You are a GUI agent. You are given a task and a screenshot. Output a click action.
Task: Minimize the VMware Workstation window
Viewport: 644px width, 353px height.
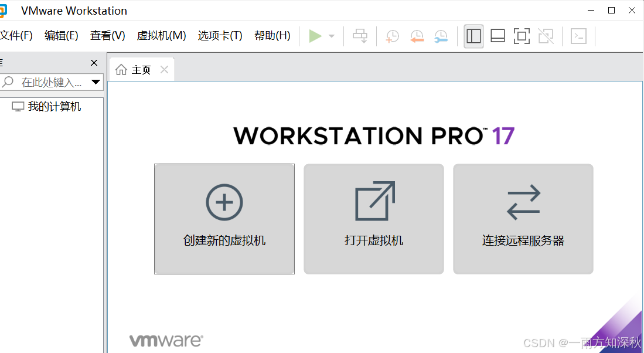(591, 11)
